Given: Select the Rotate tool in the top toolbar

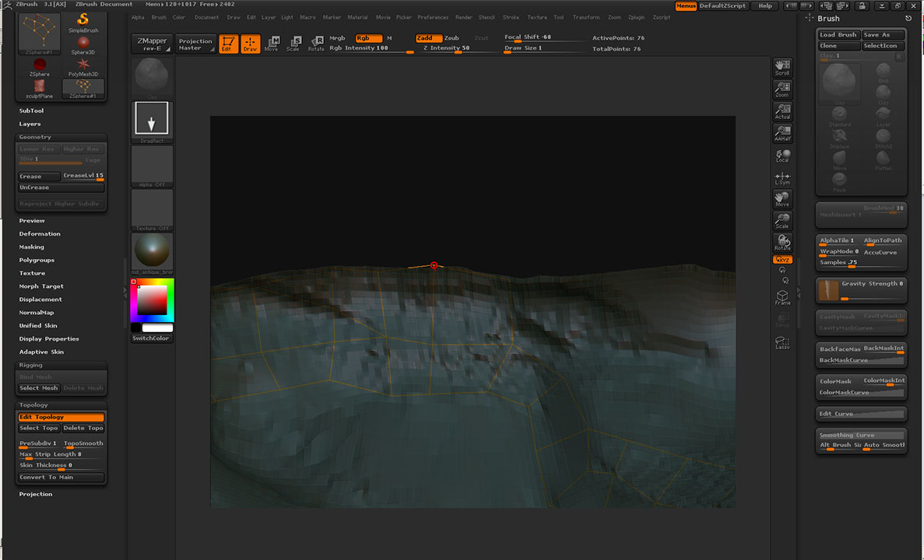Looking at the screenshot, I should pos(316,44).
